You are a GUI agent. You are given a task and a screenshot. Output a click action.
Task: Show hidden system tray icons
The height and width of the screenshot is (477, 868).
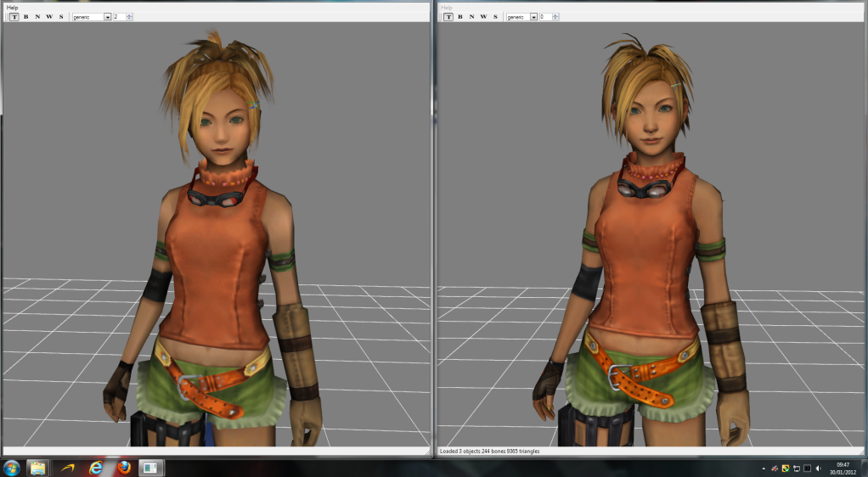point(764,469)
